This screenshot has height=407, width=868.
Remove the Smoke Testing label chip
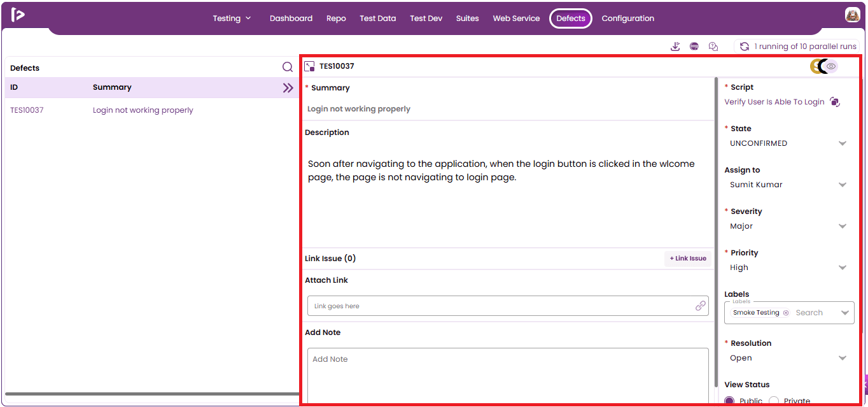(x=786, y=313)
